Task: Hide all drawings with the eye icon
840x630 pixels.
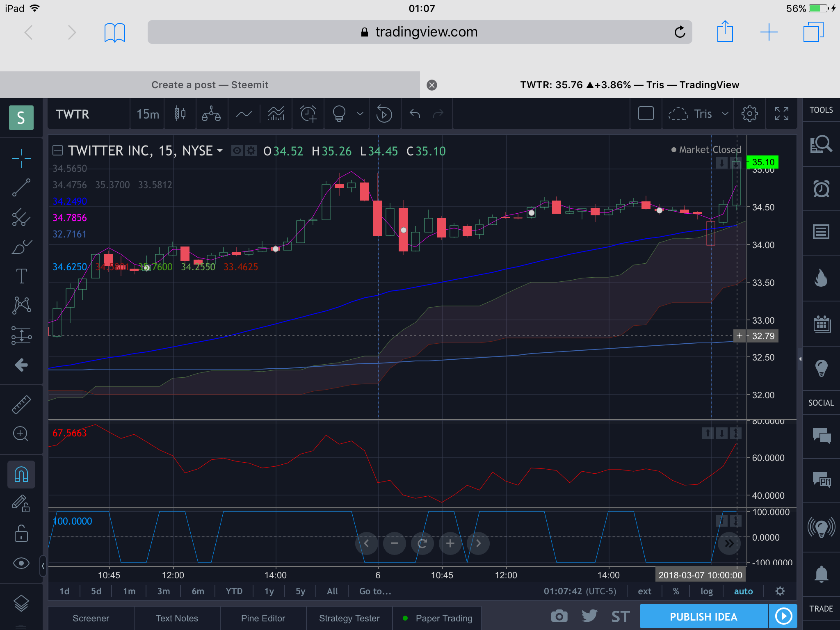Action: coord(21,563)
